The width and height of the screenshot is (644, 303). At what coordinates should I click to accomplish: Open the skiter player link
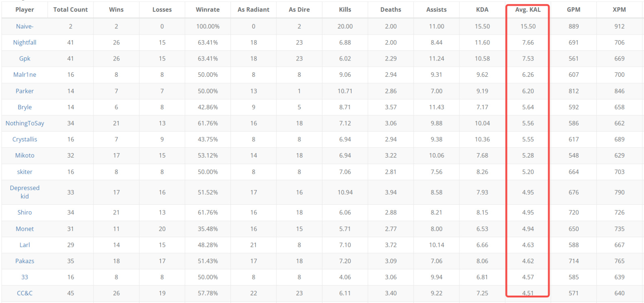[25, 172]
